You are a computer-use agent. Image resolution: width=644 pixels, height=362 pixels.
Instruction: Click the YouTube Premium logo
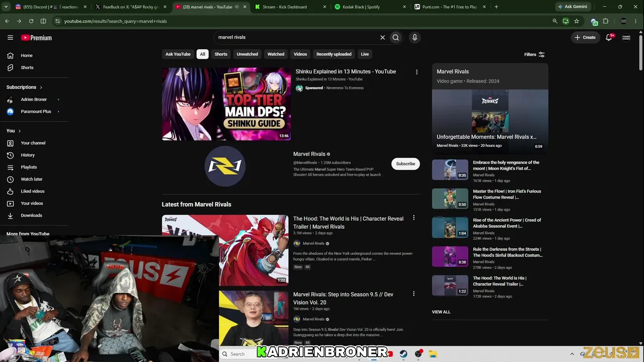36,38
